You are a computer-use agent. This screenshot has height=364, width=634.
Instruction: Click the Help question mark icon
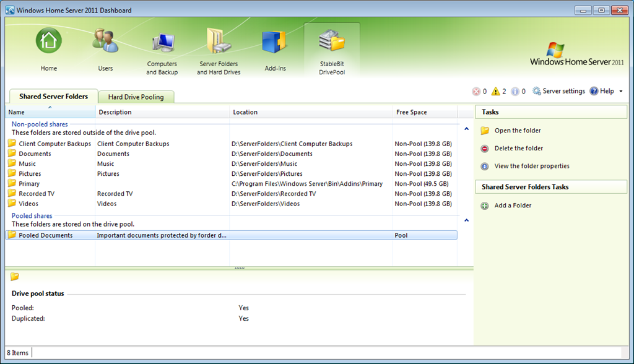pyautogui.click(x=594, y=91)
